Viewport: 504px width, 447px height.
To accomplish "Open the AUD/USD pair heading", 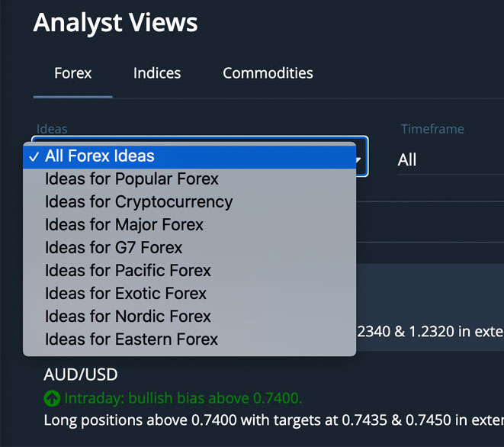I will pyautogui.click(x=81, y=375).
